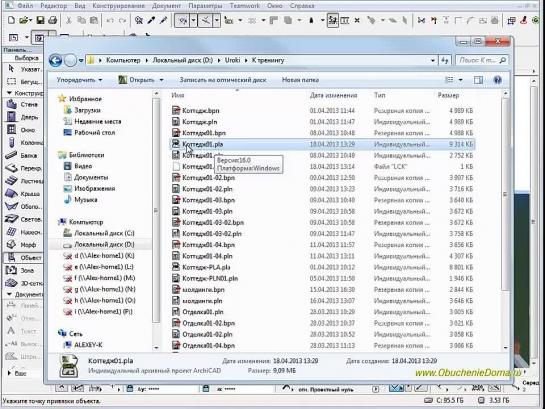The image size is (545, 409).
Task: Toggle the preview pane button
Action: point(478,80)
